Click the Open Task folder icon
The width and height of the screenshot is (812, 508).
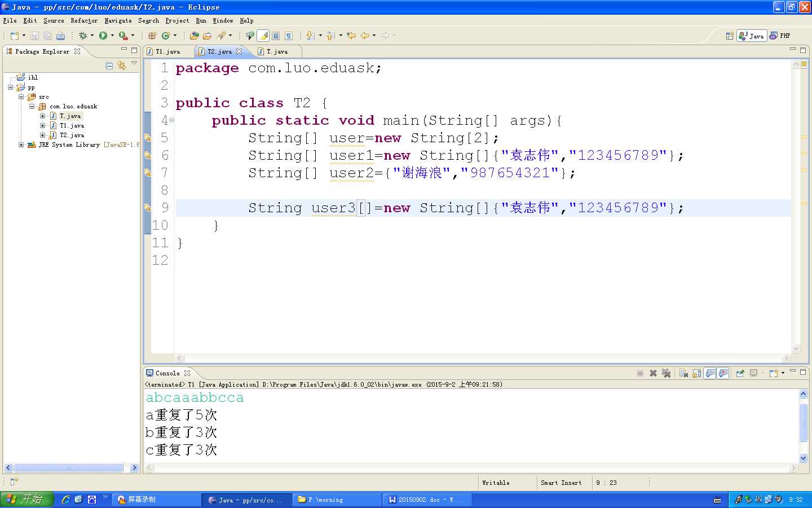point(207,36)
